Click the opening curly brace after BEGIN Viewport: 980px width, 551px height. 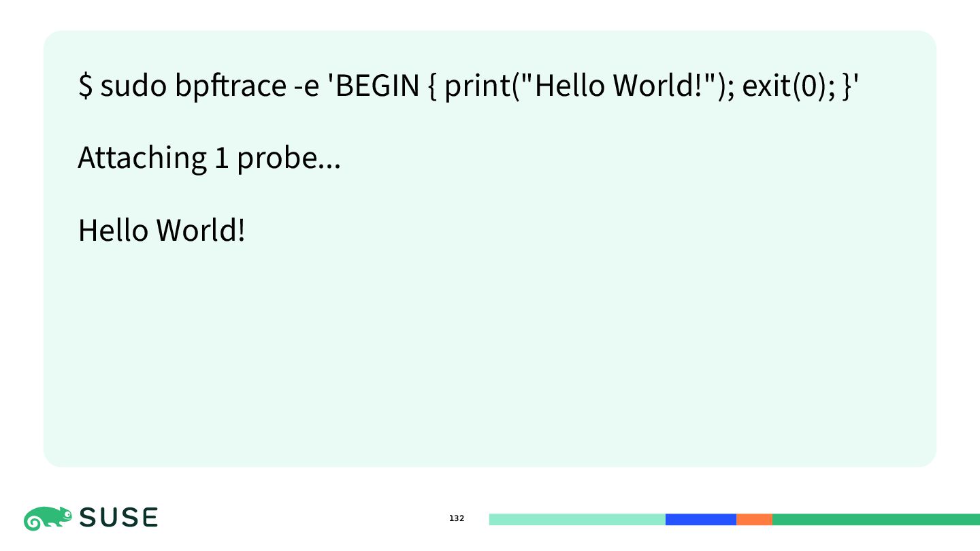pyautogui.click(x=432, y=86)
